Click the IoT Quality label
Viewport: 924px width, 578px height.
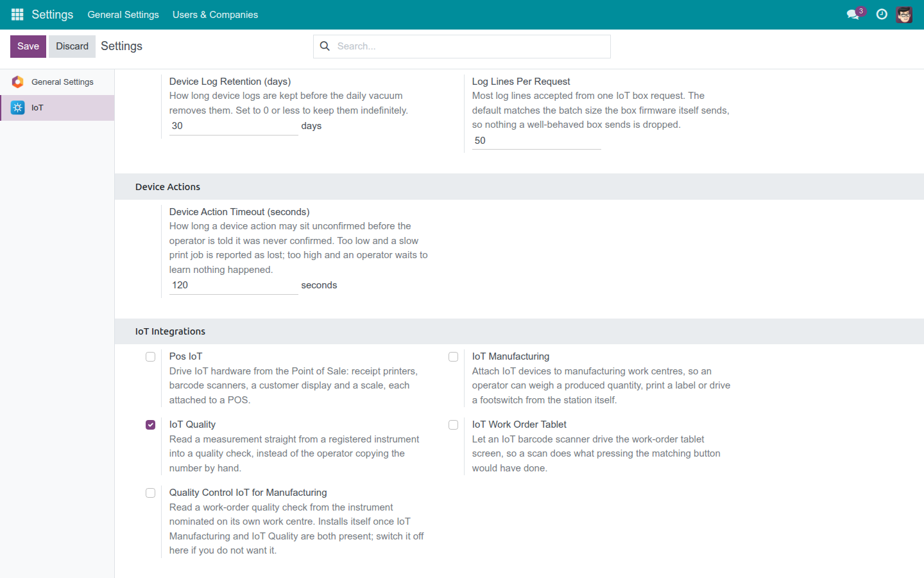pyautogui.click(x=193, y=425)
